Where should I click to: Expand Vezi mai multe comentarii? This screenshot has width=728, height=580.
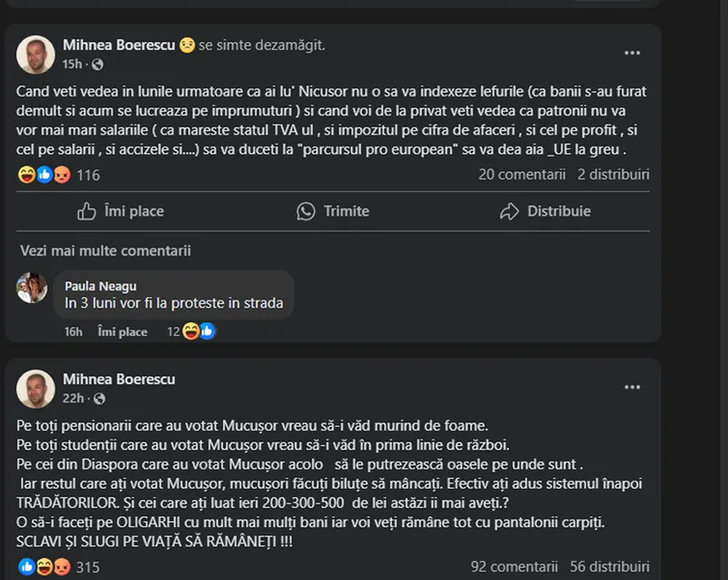point(105,251)
